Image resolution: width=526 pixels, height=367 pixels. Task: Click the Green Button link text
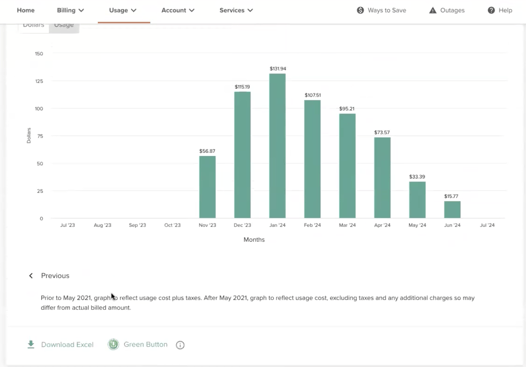[x=145, y=345]
